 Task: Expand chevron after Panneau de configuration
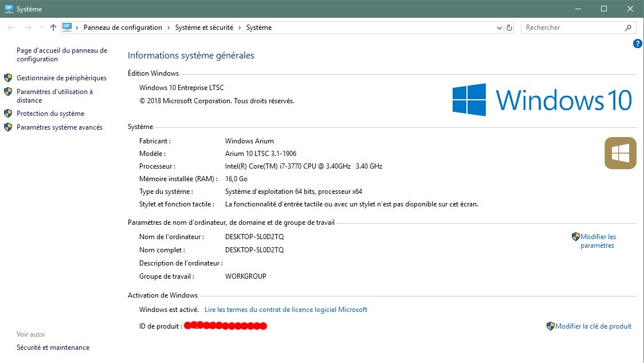pyautogui.click(x=168, y=28)
